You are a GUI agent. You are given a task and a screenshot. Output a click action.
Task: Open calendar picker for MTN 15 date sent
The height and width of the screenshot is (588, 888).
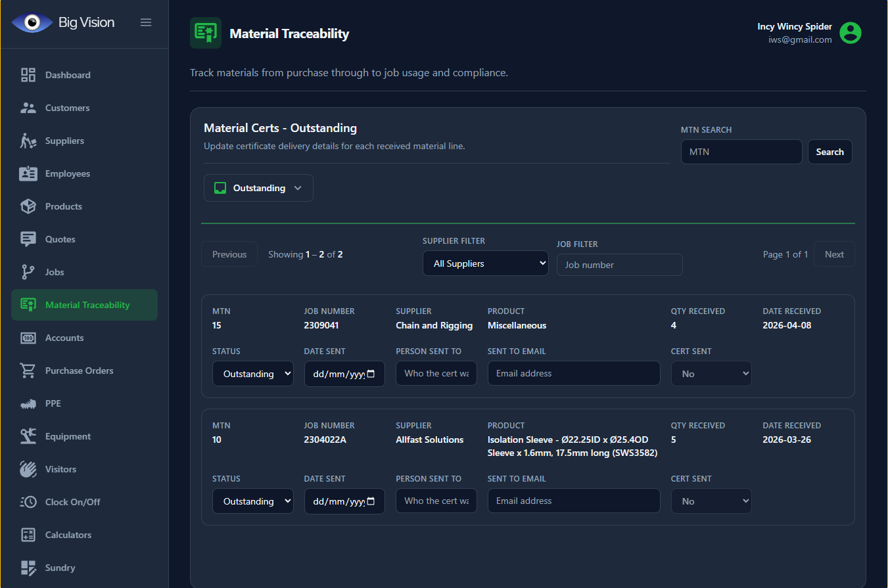(371, 374)
